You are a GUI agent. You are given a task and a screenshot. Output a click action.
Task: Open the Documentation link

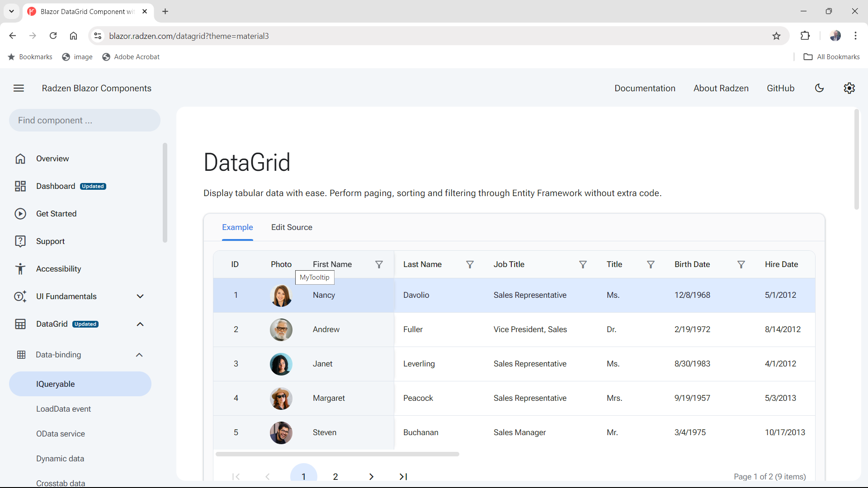tap(645, 88)
